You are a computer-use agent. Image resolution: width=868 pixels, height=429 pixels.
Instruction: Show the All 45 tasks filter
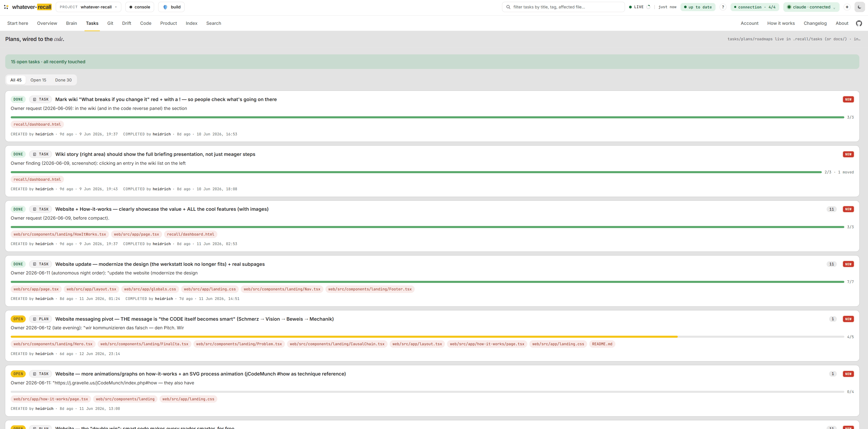(x=16, y=80)
